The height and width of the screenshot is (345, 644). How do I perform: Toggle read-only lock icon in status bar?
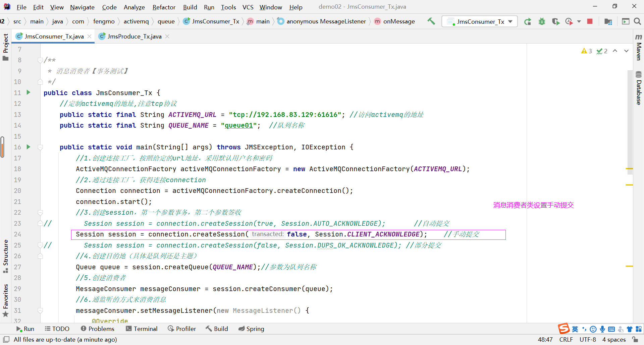[635, 339]
